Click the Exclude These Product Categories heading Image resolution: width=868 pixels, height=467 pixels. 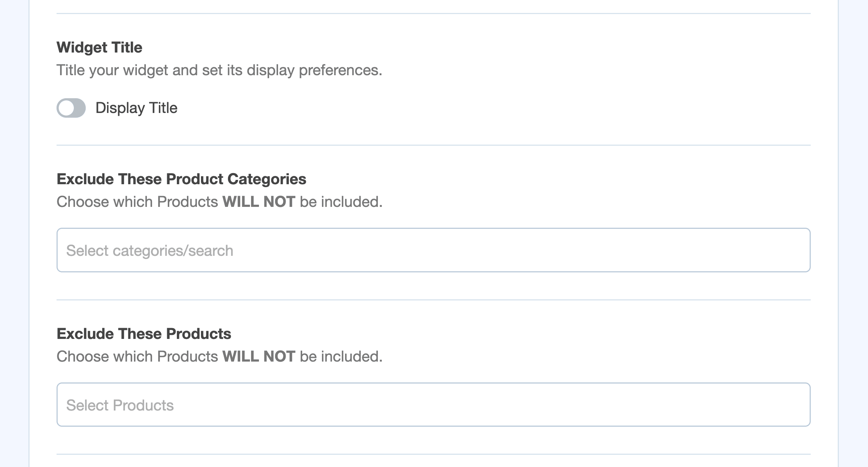tap(181, 179)
